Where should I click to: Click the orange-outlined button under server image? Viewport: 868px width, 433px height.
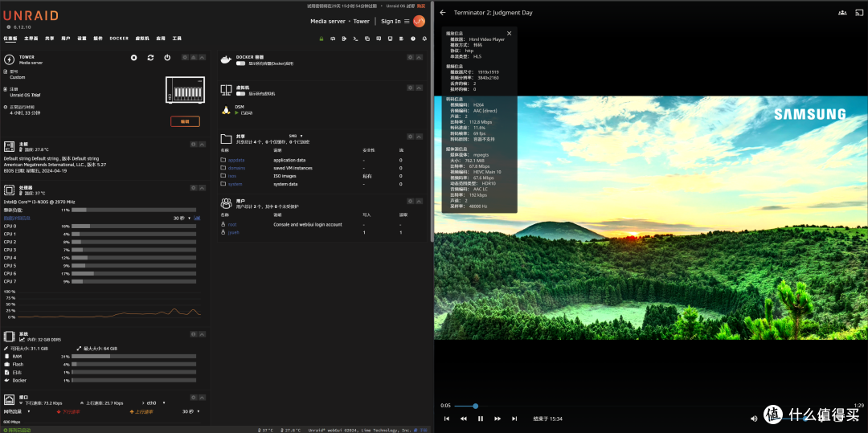point(185,121)
